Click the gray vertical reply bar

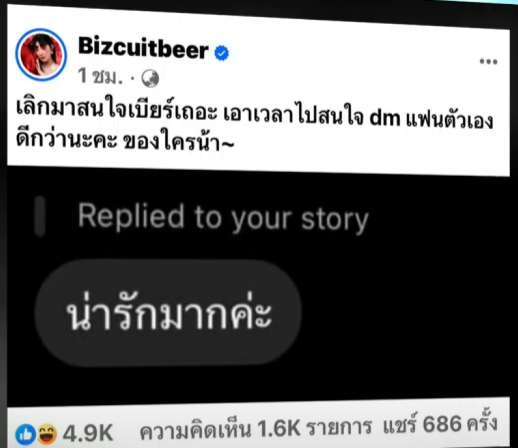click(x=40, y=216)
